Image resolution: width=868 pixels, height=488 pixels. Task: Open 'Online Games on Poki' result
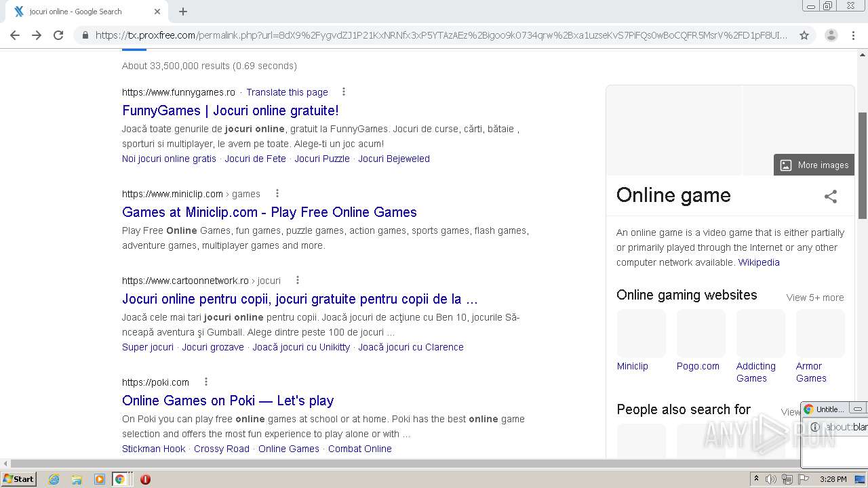tap(228, 401)
